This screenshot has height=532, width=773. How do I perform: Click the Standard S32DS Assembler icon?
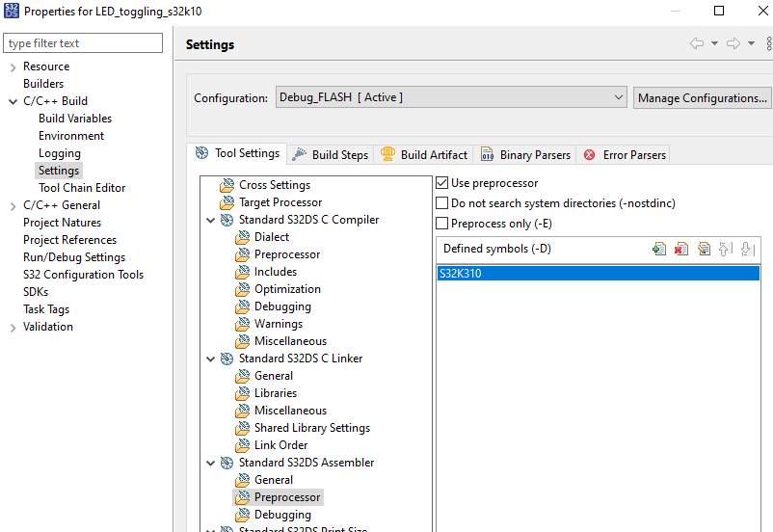coord(227,463)
